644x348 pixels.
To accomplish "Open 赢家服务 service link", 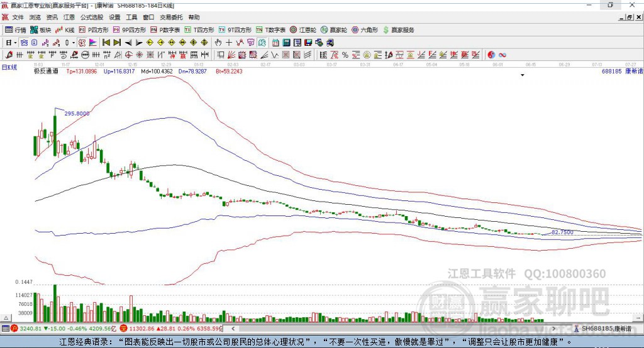I will [x=398, y=30].
